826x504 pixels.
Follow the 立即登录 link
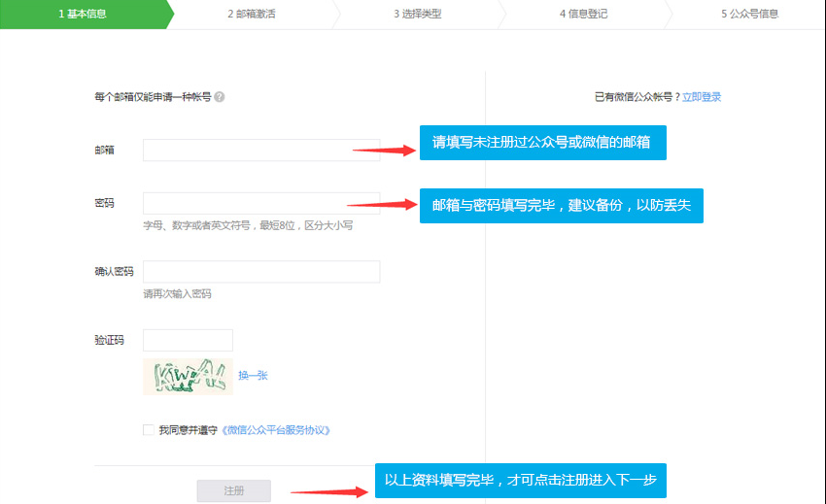(702, 97)
